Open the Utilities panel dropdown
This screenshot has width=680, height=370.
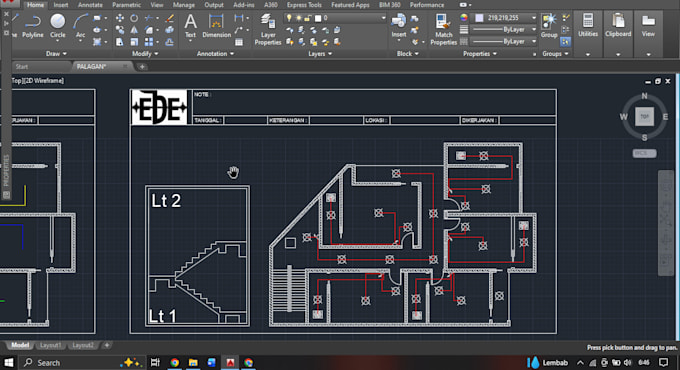pos(588,55)
